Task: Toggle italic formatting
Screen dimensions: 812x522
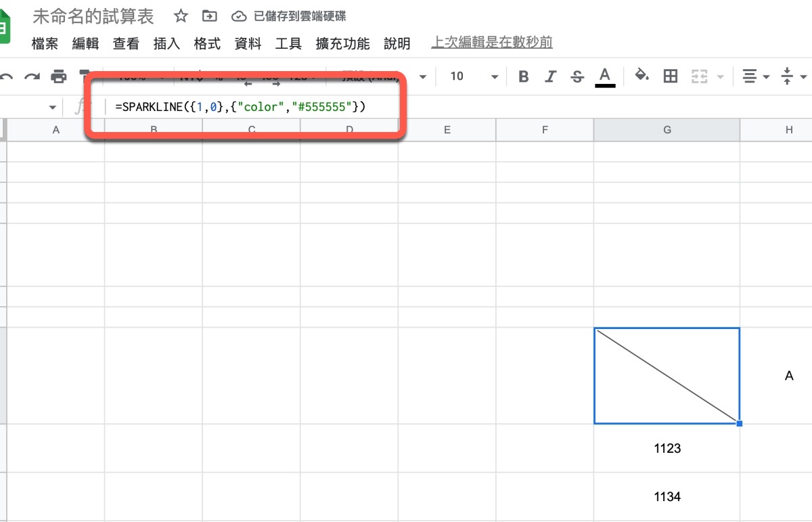Action: (x=550, y=76)
